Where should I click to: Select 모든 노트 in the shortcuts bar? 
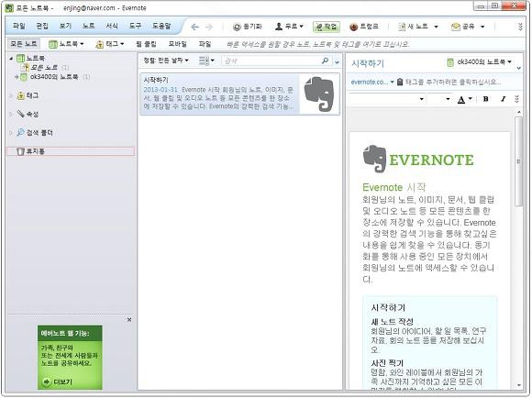point(24,44)
